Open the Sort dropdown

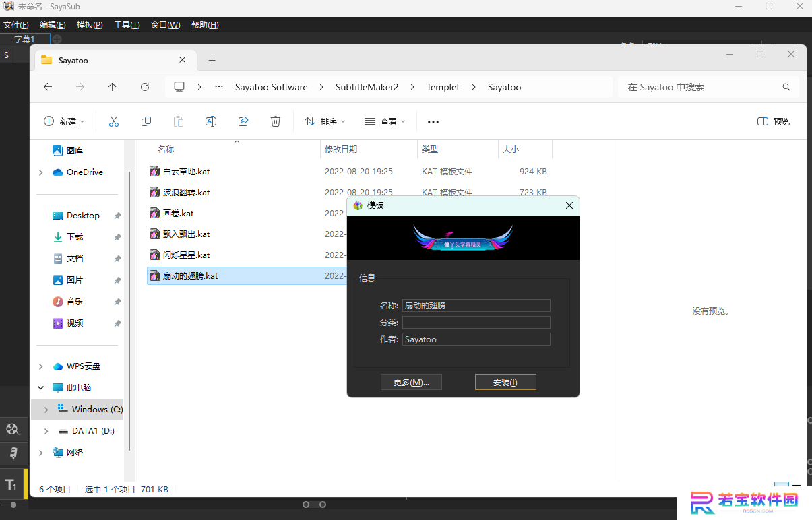coord(325,121)
